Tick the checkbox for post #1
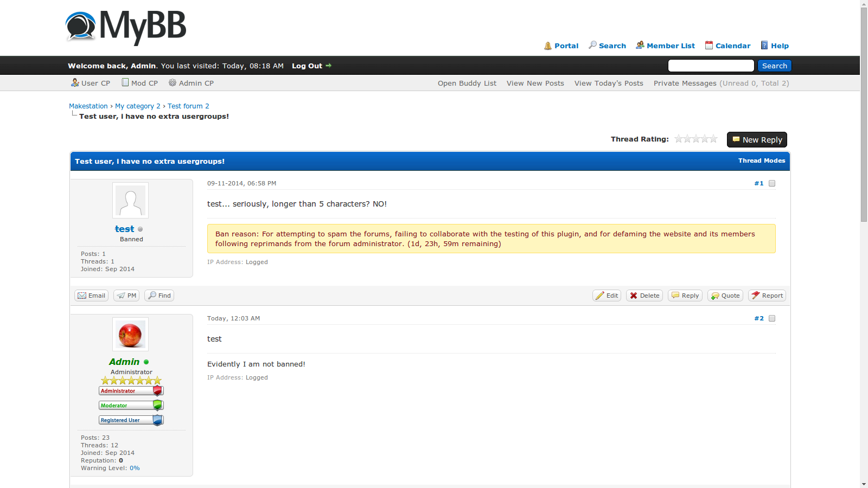 point(772,184)
